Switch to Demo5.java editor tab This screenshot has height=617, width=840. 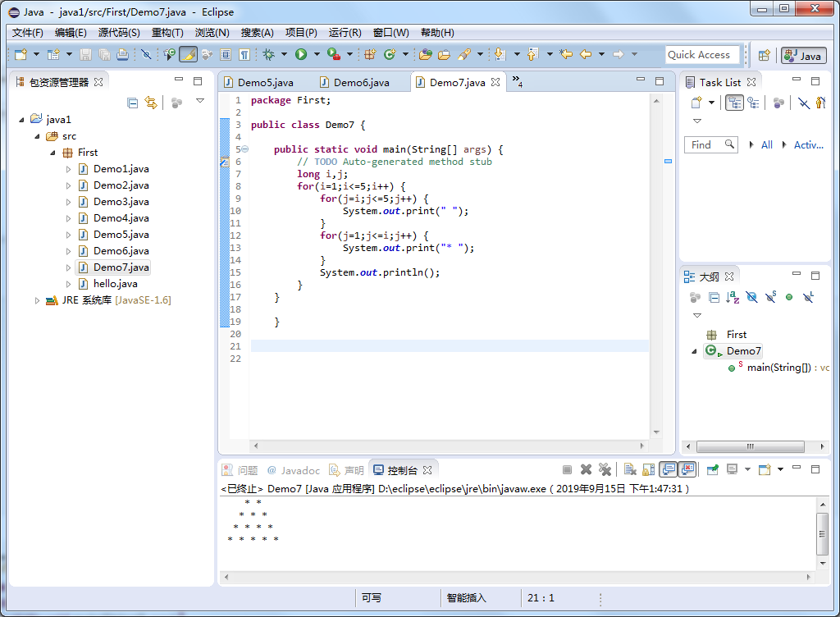pos(265,83)
